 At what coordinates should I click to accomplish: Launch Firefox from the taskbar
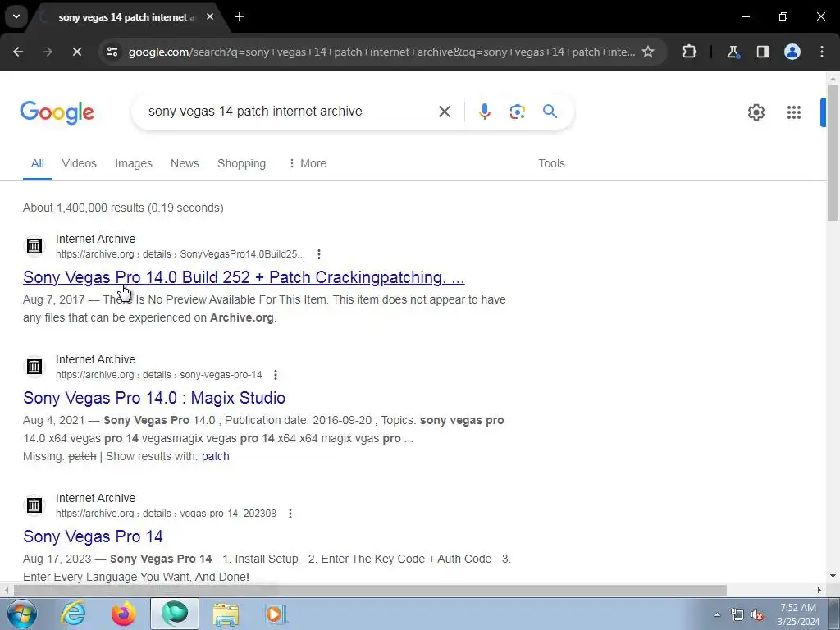click(x=124, y=614)
